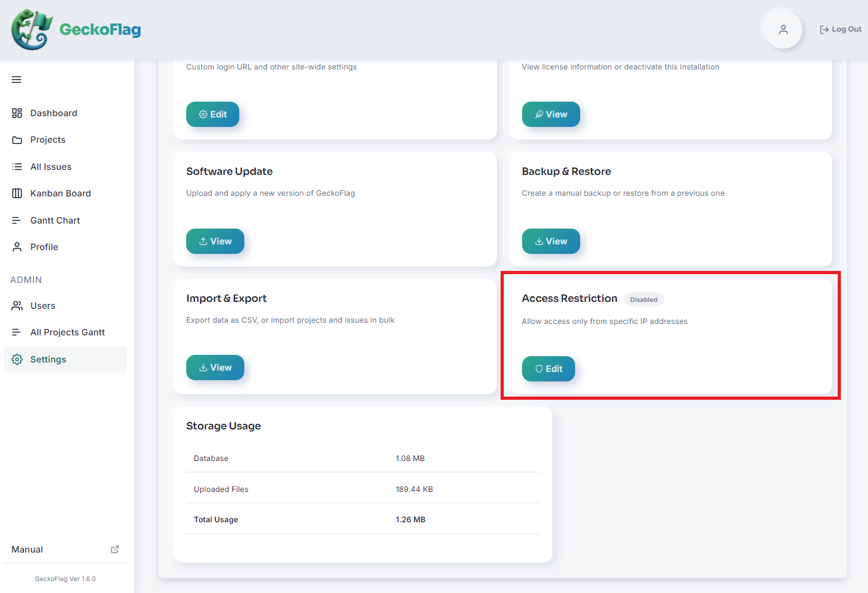868x593 pixels.
Task: Click the Users group icon
Action: [17, 306]
